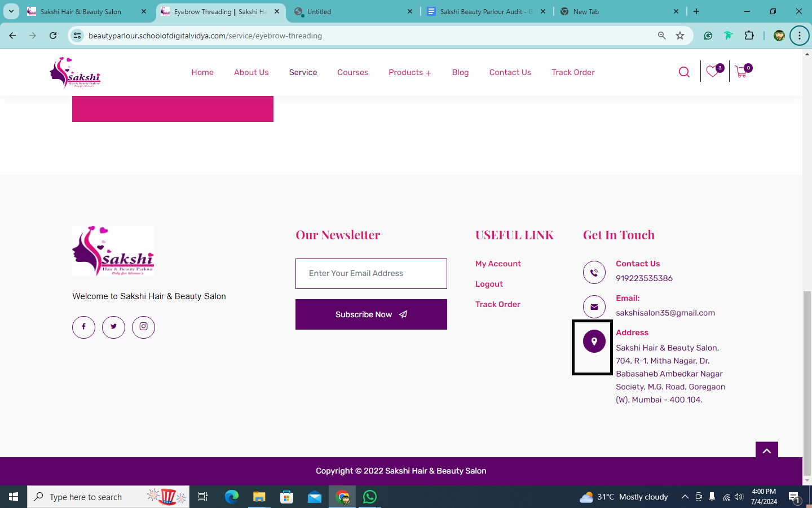Open the tab search dropdown arrow
The width and height of the screenshot is (812, 508).
click(11, 11)
